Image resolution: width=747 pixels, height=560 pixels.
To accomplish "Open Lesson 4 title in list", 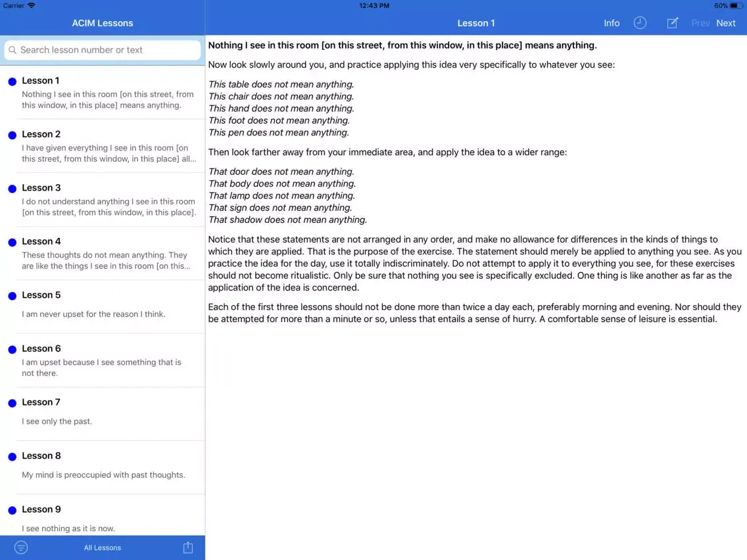I will click(41, 241).
